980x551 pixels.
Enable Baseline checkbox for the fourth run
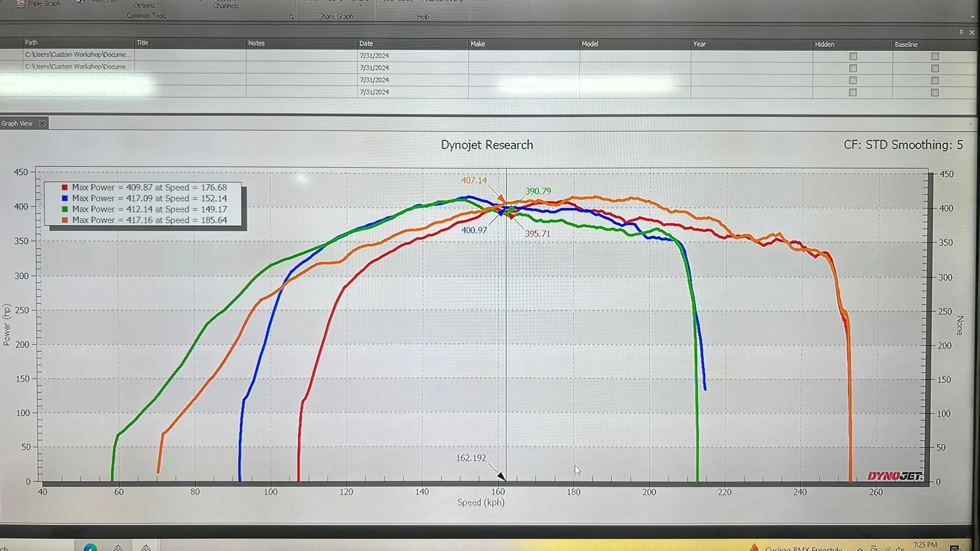click(935, 92)
